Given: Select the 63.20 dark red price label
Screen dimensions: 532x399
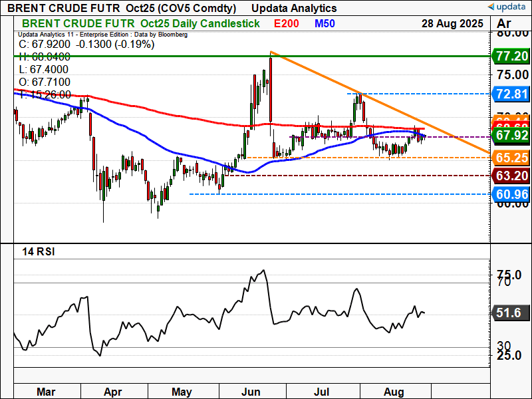Looking at the screenshot, I should 510,176.
